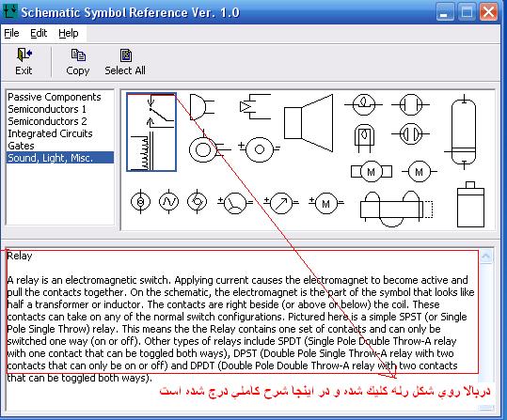The height and width of the screenshot is (420, 507).
Task: Open the File menu
Action: click(11, 33)
